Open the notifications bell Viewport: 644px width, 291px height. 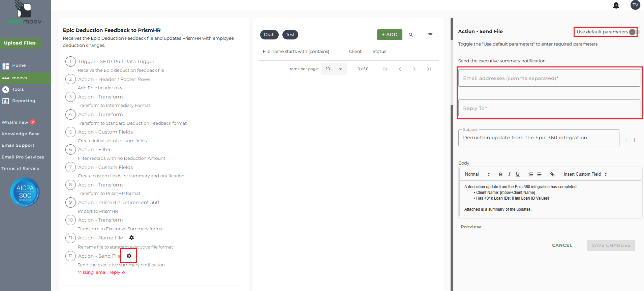pyautogui.click(x=616, y=5)
